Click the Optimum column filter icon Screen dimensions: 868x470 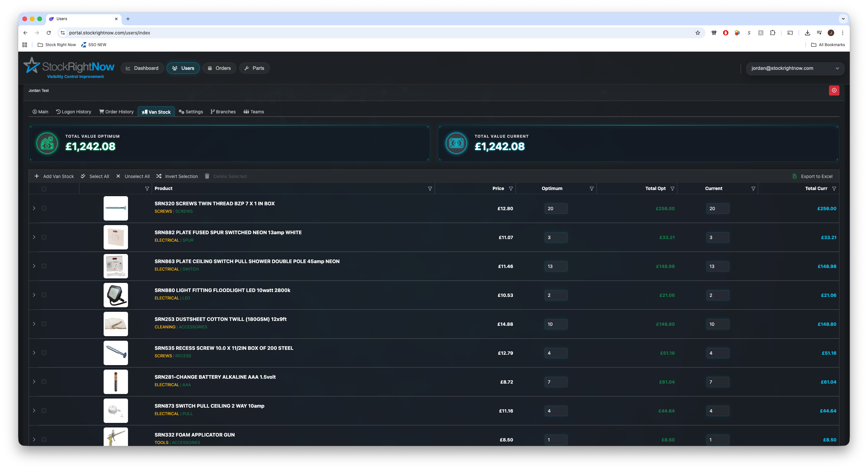click(x=591, y=189)
